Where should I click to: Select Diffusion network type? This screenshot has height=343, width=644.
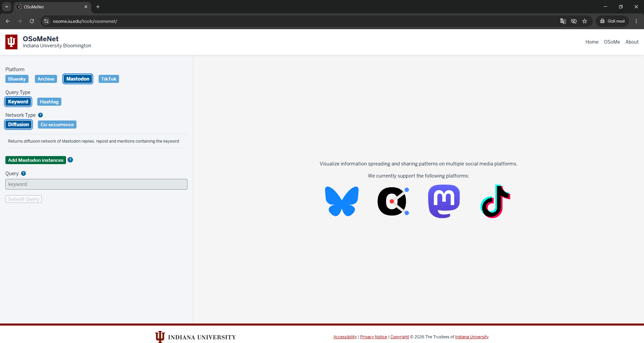click(x=18, y=125)
